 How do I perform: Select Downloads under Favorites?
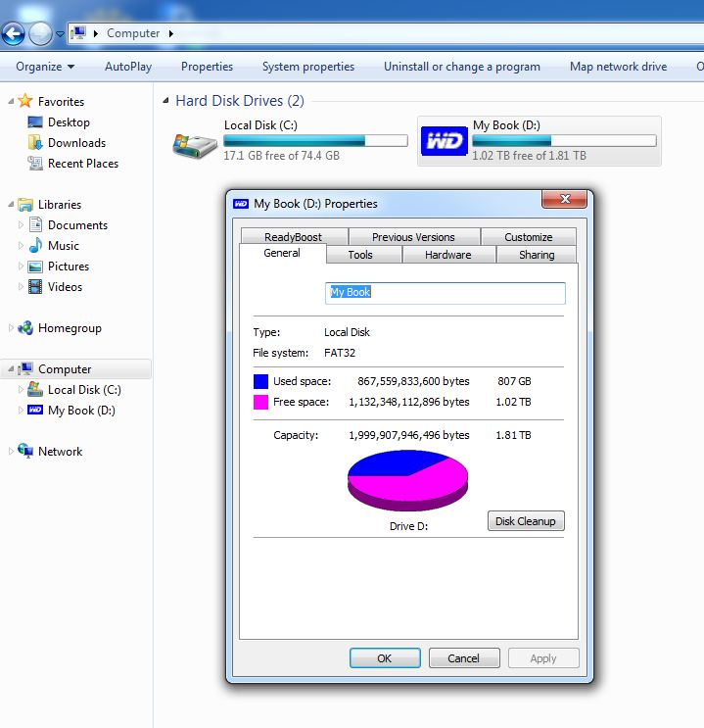[76, 143]
